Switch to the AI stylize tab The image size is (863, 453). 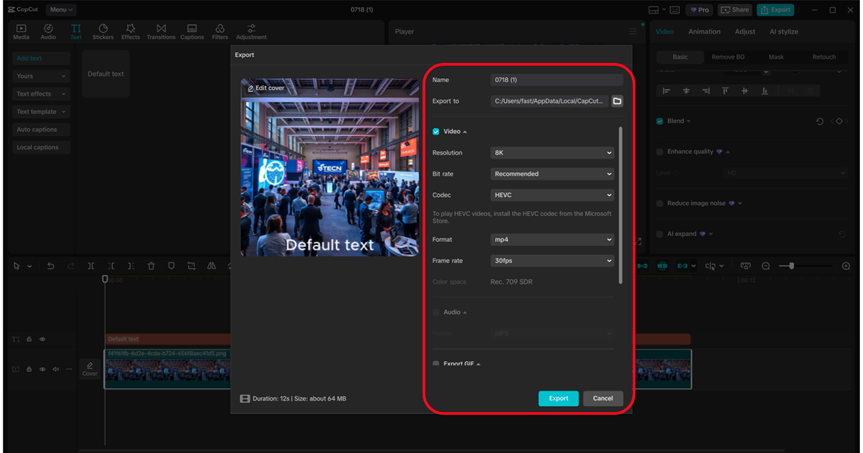tap(784, 32)
